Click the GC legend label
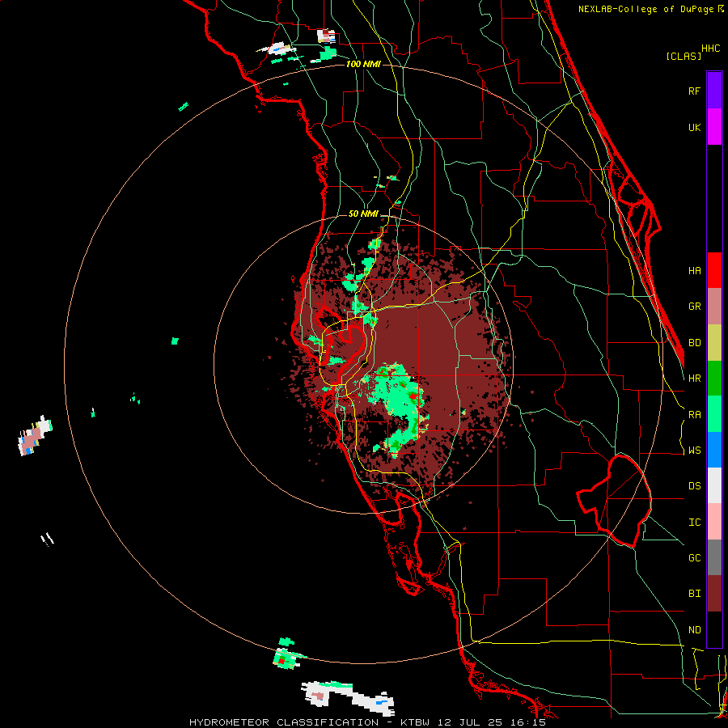 [694, 558]
